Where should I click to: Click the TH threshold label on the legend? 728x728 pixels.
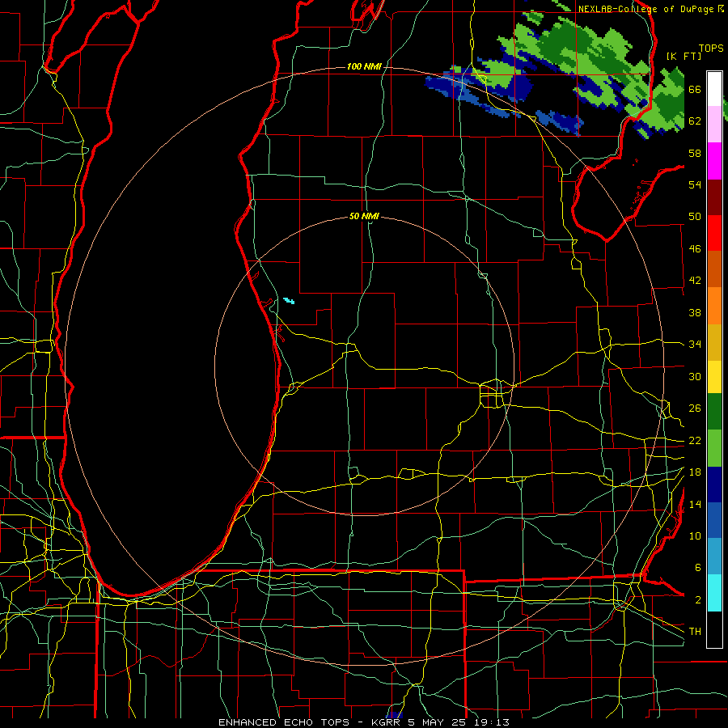pos(695,632)
